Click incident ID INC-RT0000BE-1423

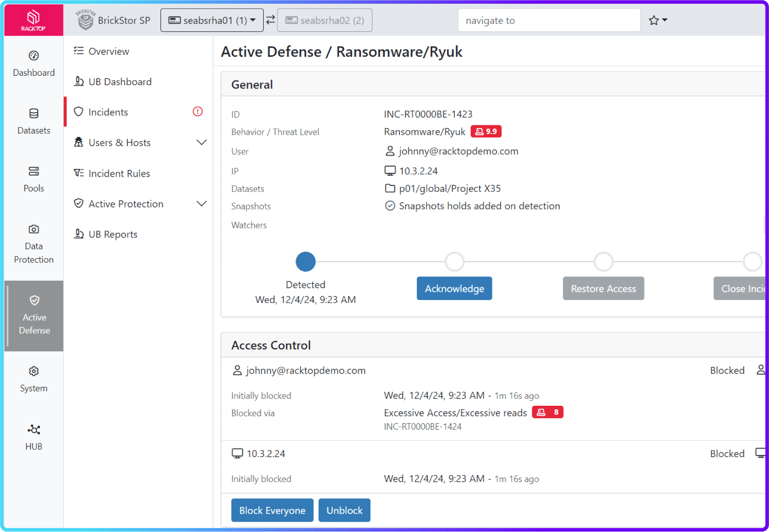(x=428, y=114)
